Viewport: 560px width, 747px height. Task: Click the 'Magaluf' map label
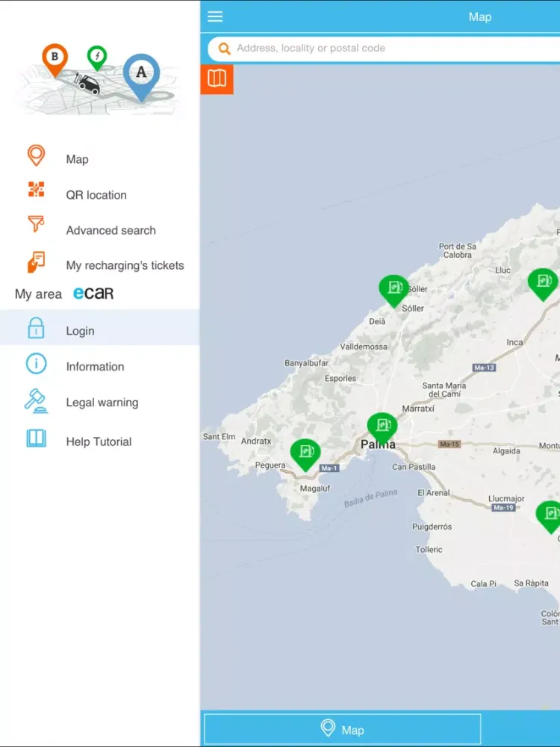[x=315, y=489]
